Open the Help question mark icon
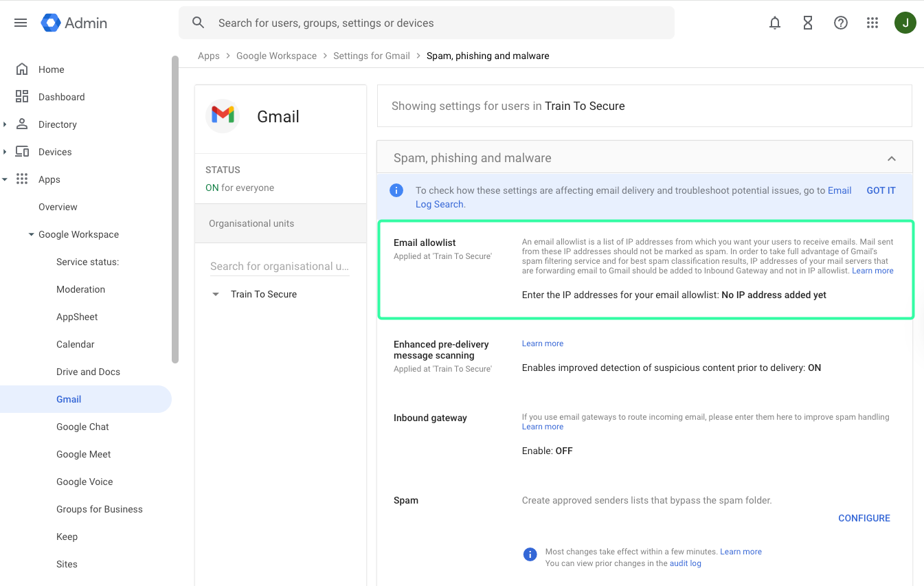Image resolution: width=924 pixels, height=586 pixels. coord(840,23)
